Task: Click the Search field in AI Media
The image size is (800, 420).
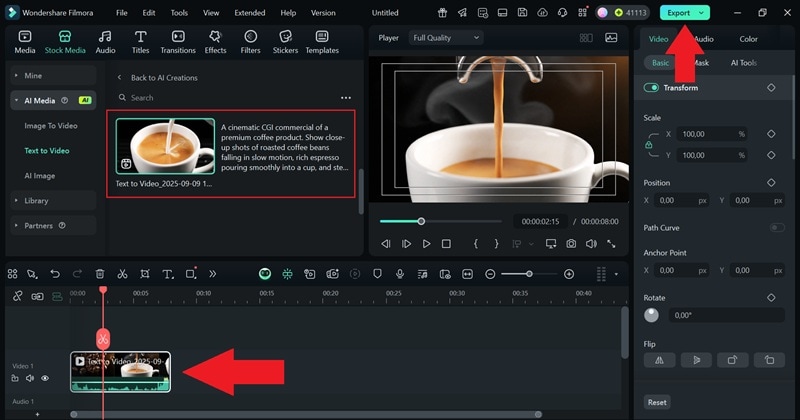Action: pos(224,97)
